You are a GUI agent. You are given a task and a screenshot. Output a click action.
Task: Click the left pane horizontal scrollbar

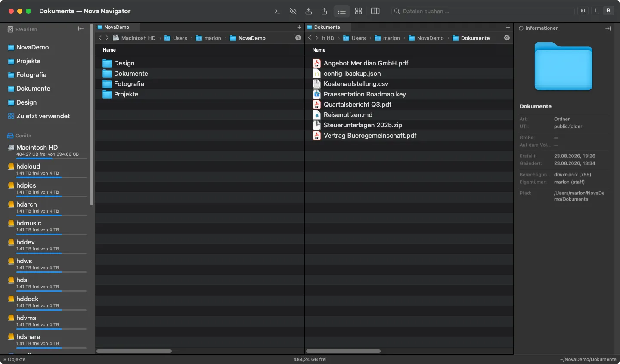click(134, 351)
